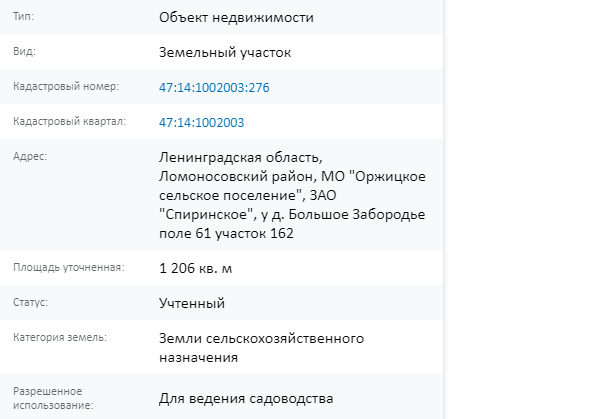Click the 'Вид:' label
The width and height of the screenshot is (615, 419).
point(24,51)
